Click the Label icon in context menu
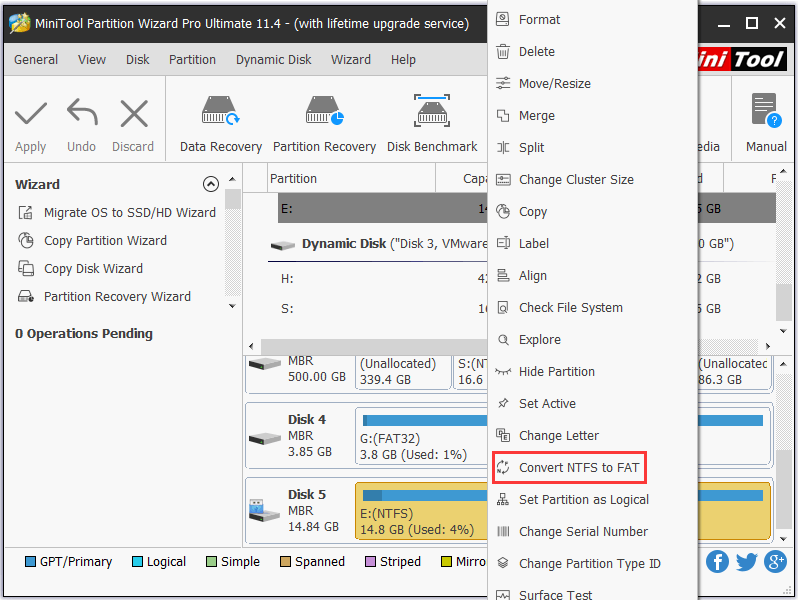798x600 pixels. coord(503,243)
